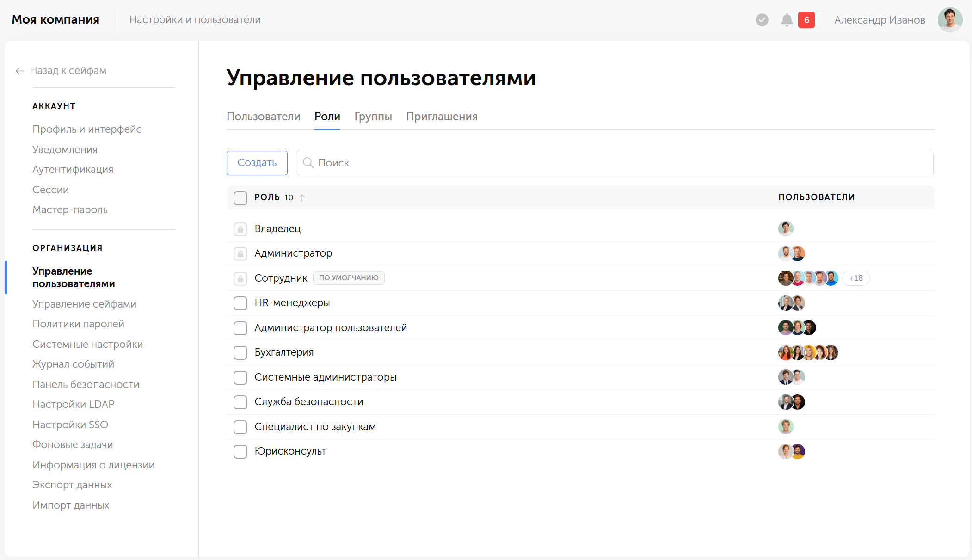Image resolution: width=972 pixels, height=560 pixels.
Task: Select all roles with header checkbox
Action: click(x=240, y=198)
